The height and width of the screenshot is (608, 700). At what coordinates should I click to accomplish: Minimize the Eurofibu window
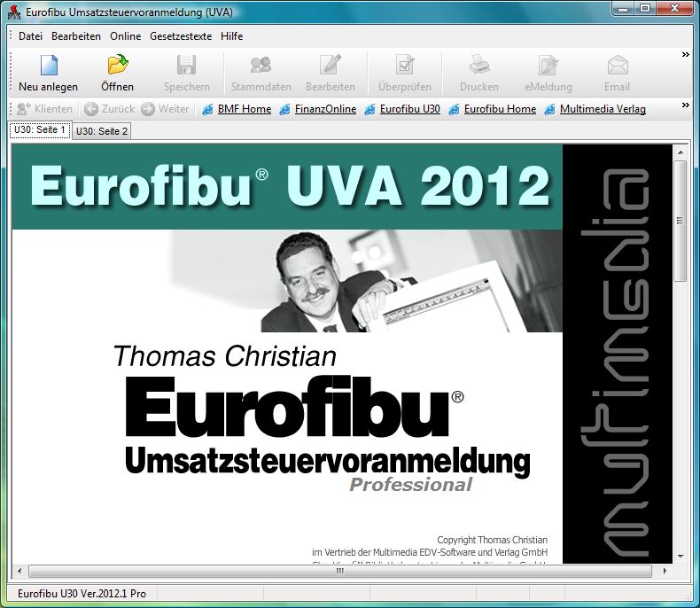click(624, 9)
